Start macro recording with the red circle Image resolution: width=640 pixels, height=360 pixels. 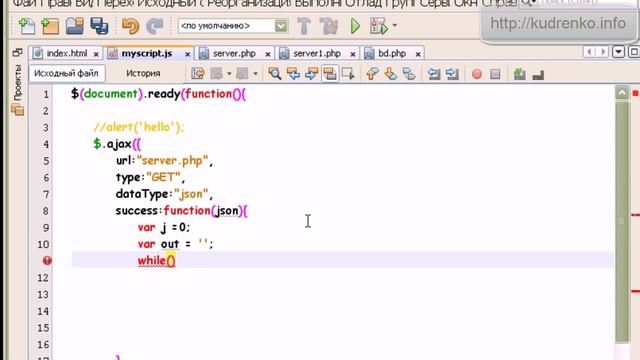click(x=476, y=74)
